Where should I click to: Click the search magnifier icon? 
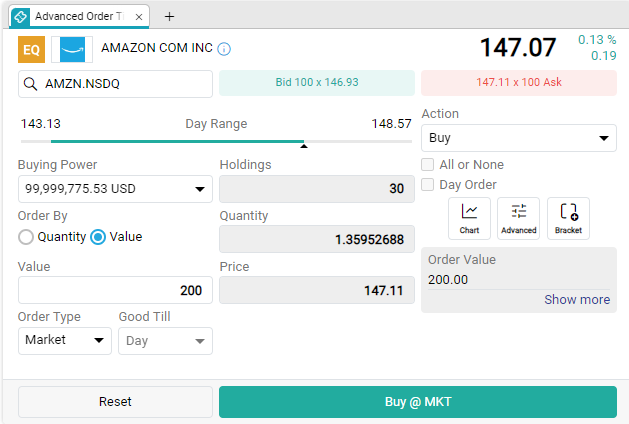point(30,84)
